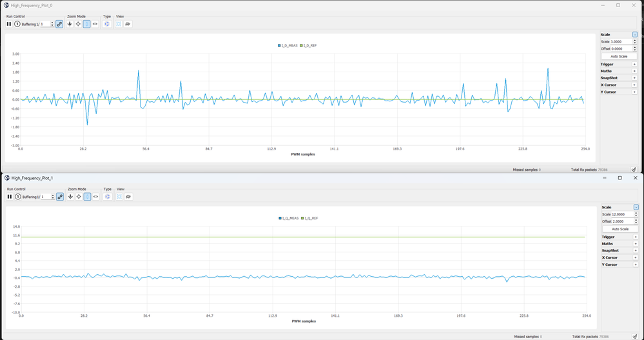Expand the Maths section in top plot

[634, 72]
